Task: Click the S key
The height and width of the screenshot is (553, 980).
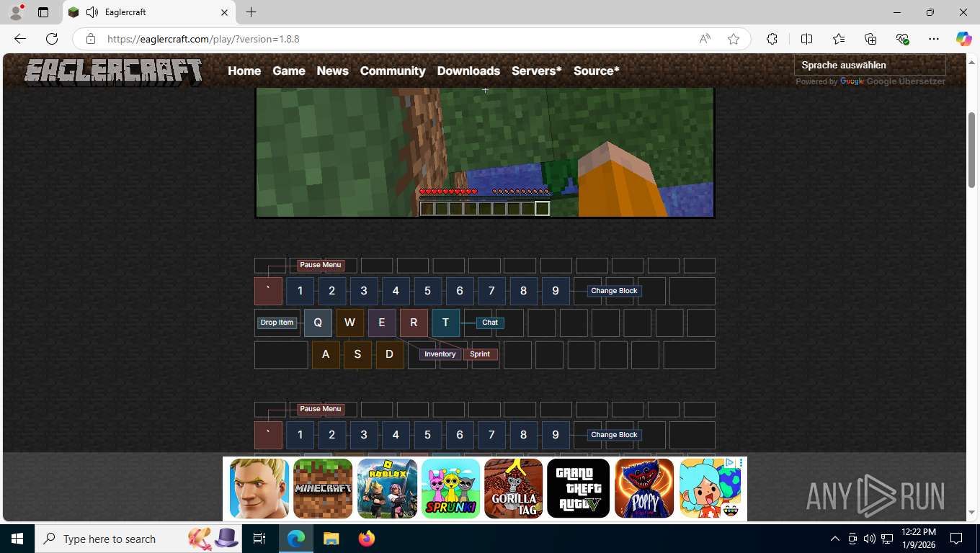Action: [357, 354]
